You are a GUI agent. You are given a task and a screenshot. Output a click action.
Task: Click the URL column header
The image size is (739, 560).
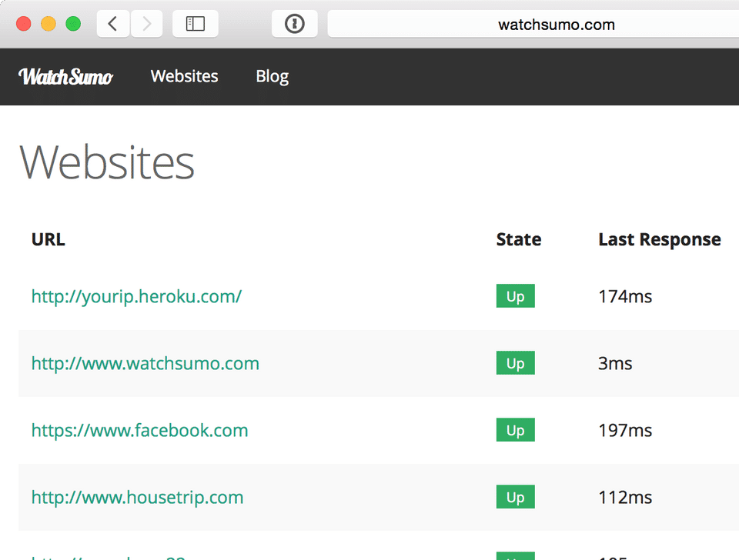coord(48,240)
